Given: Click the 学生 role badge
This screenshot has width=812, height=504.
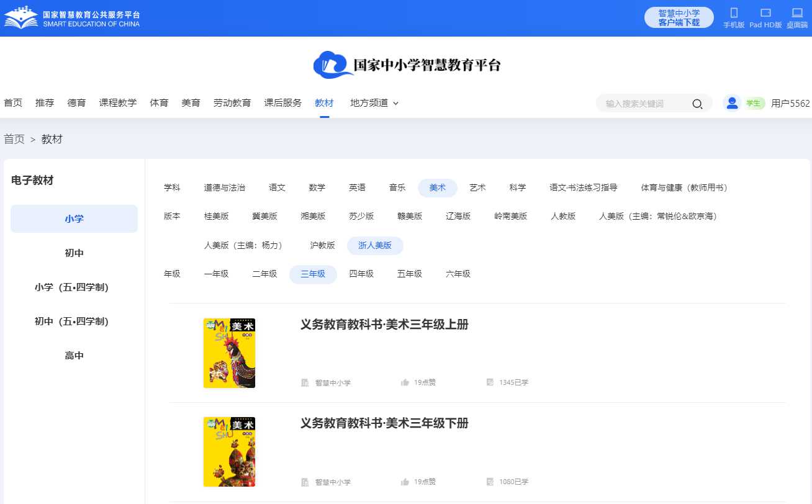Looking at the screenshot, I should pyautogui.click(x=754, y=104).
